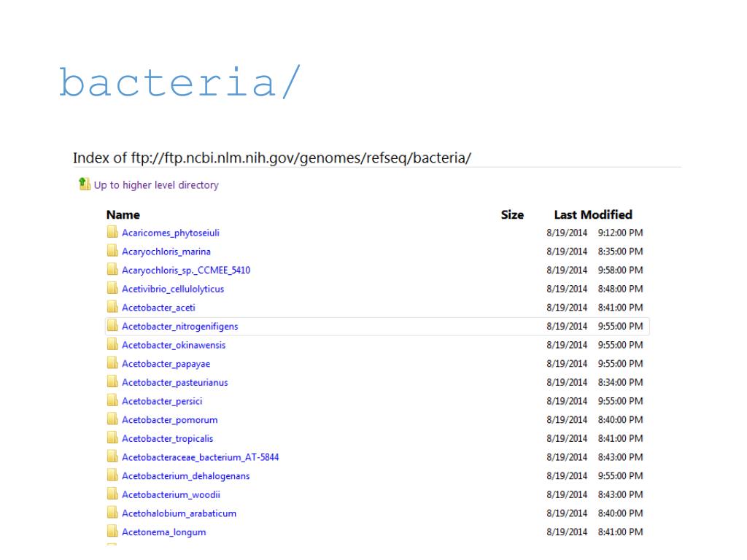Click the 8/19/2014 date in Acetobacter_aceti row
This screenshot has height=560, width=747.
pos(567,308)
